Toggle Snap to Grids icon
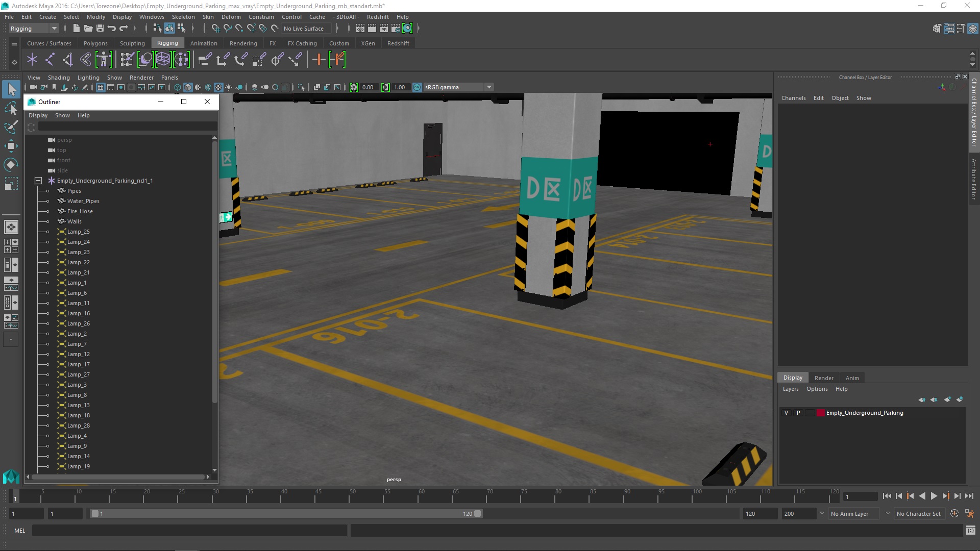This screenshot has height=551, width=980. [216, 29]
